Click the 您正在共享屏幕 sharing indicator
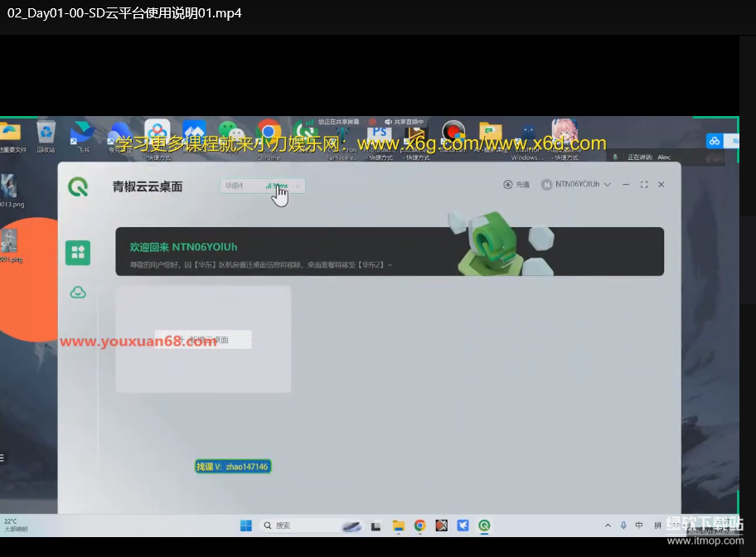 click(338, 122)
